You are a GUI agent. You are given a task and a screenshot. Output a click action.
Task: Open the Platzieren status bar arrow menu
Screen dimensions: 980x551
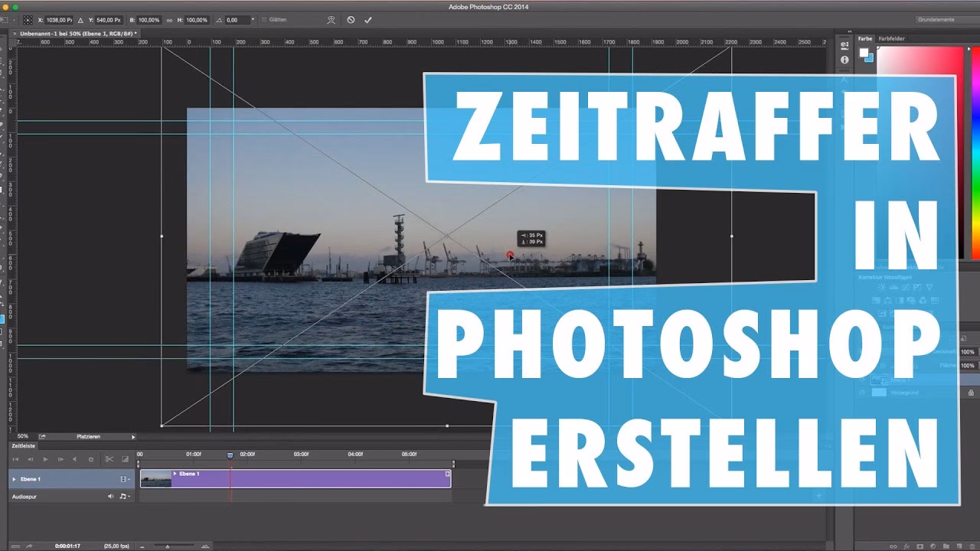pyautogui.click(x=133, y=436)
